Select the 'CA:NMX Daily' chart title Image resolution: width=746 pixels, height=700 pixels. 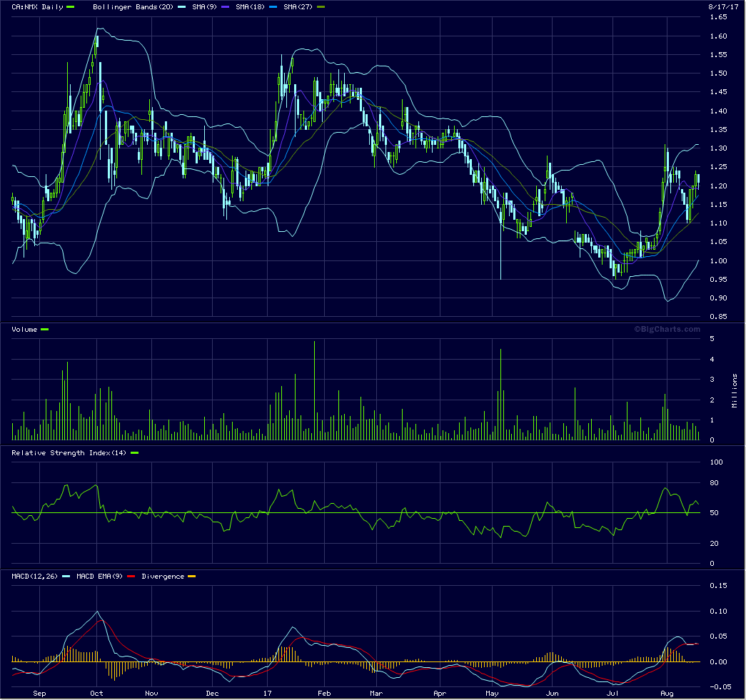click(x=37, y=7)
